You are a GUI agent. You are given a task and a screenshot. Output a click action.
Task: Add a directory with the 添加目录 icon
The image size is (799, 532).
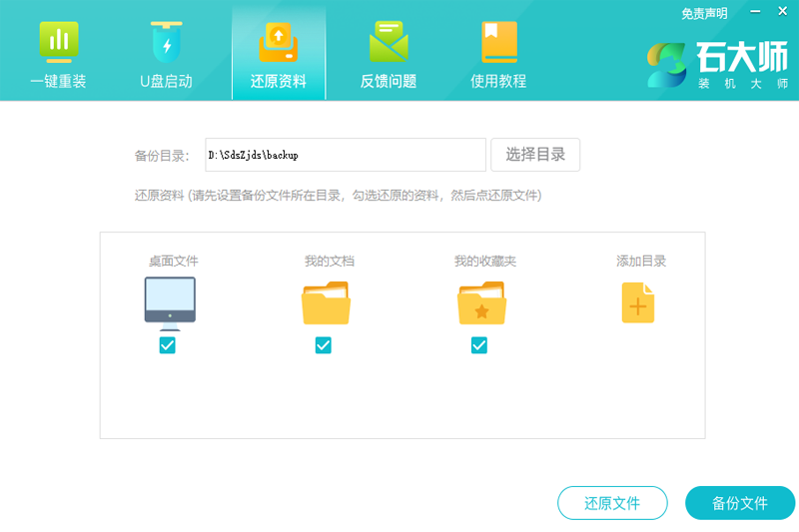[638, 302]
